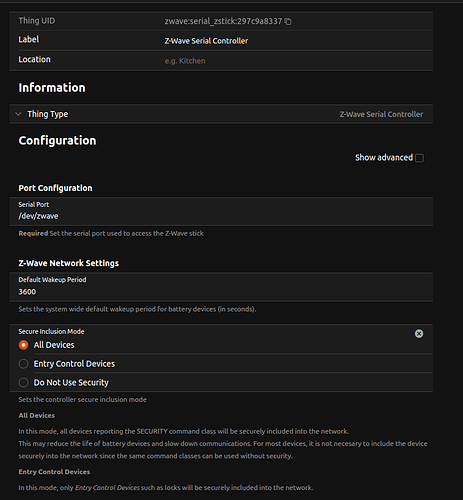This screenshot has width=463, height=500.
Task: Select Entry Control Devices radio option
Action: point(23,364)
